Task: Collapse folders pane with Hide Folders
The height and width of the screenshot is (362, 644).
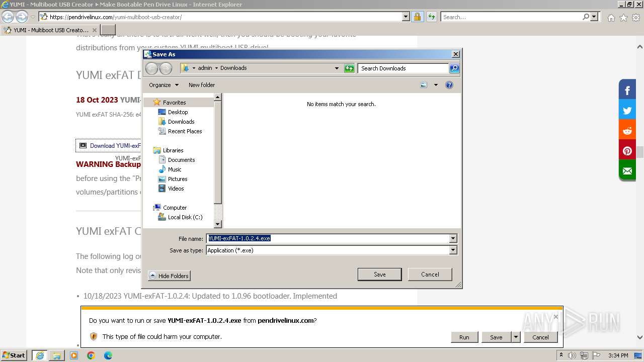Action: [169, 276]
